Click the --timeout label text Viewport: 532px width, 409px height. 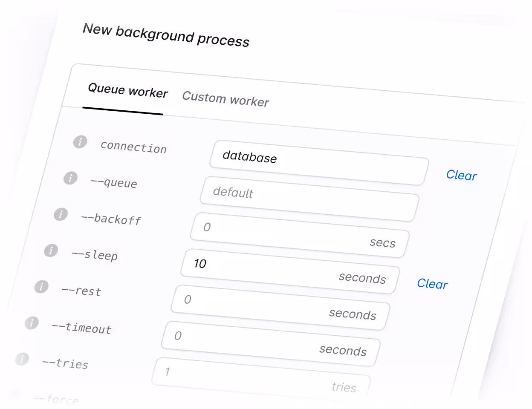[81, 328]
